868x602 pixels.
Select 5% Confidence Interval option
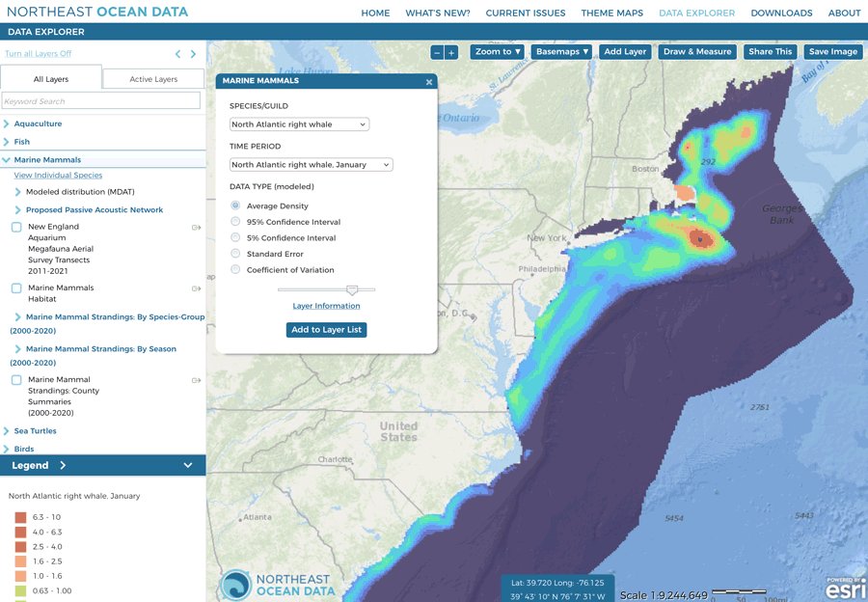[235, 237]
